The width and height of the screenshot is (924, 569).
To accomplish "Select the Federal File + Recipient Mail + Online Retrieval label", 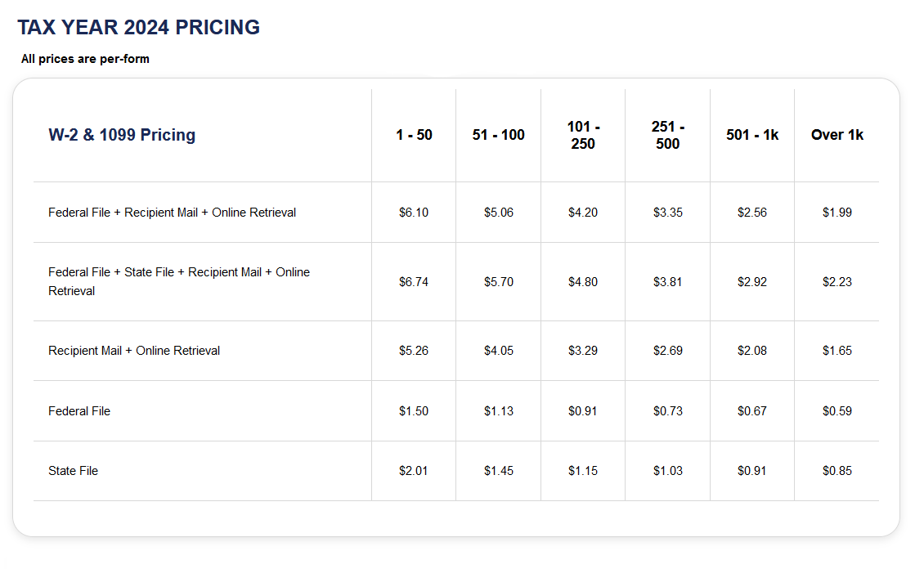I will (x=172, y=213).
